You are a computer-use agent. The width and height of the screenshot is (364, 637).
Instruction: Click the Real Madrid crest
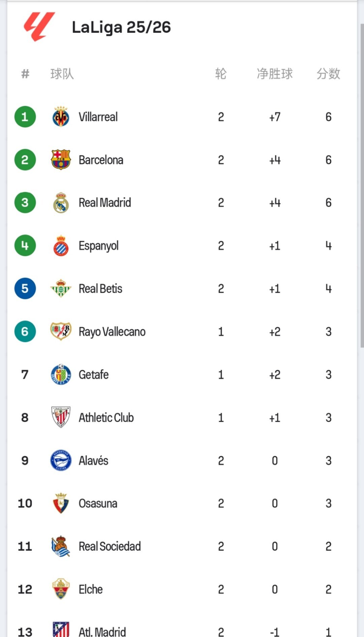[61, 203]
